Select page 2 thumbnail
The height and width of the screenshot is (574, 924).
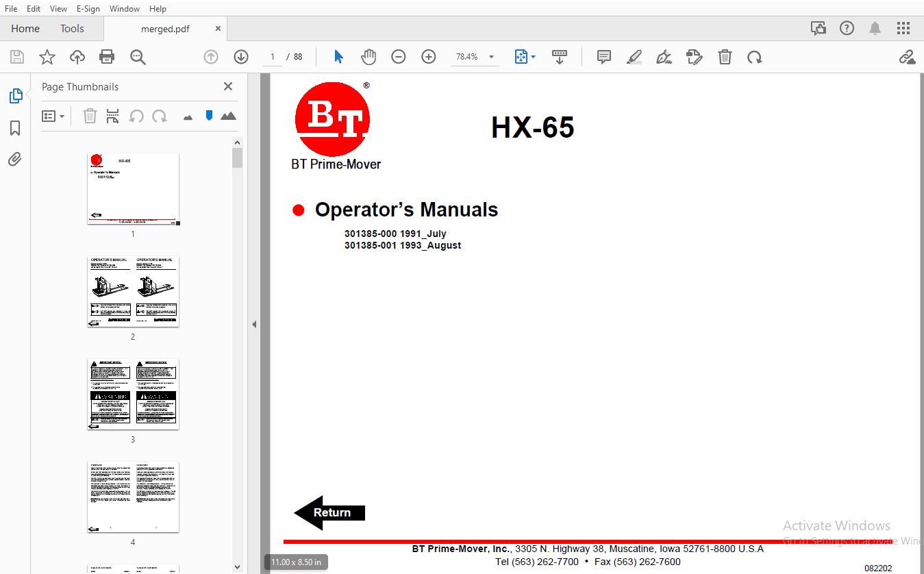click(x=133, y=291)
